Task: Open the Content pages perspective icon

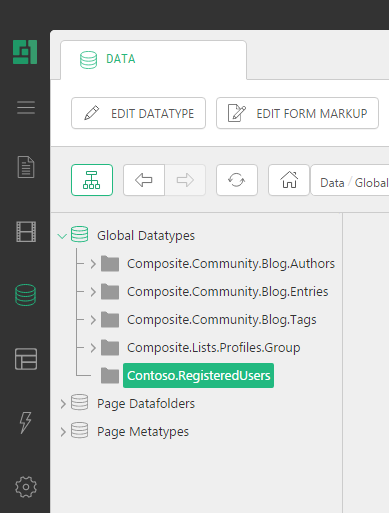Action: (x=26, y=167)
